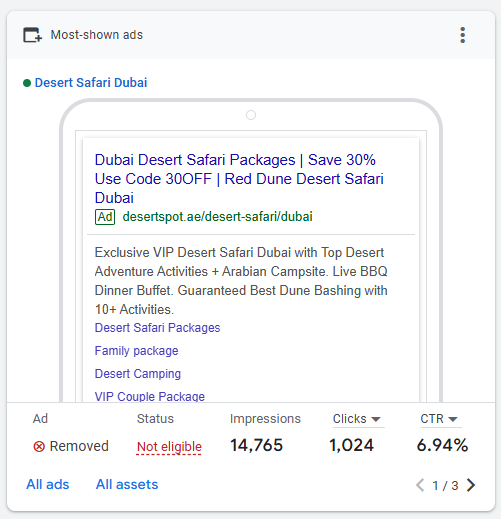Click the red Removed status icon
The width and height of the screenshot is (501, 519).
pyautogui.click(x=39, y=446)
